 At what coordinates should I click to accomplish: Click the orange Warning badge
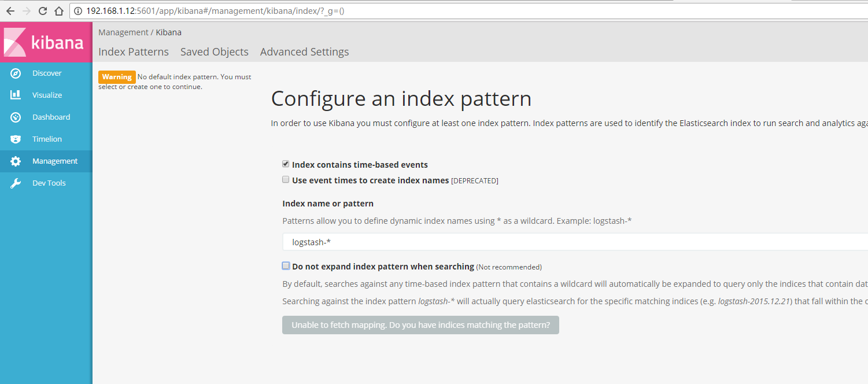117,77
